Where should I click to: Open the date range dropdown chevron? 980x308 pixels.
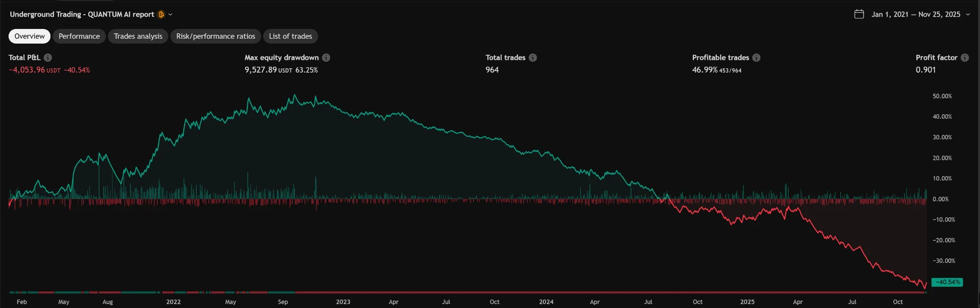[968, 14]
